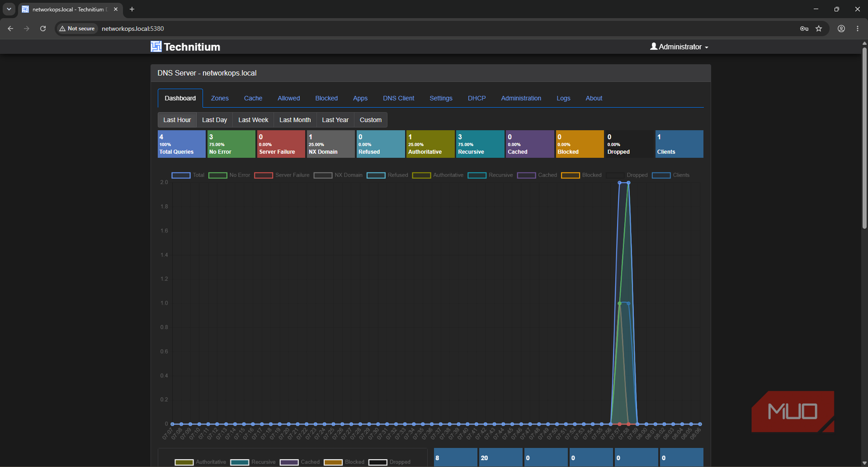The width and height of the screenshot is (868, 467).
Task: Close the networkops.local browser tab
Action: (116, 9)
